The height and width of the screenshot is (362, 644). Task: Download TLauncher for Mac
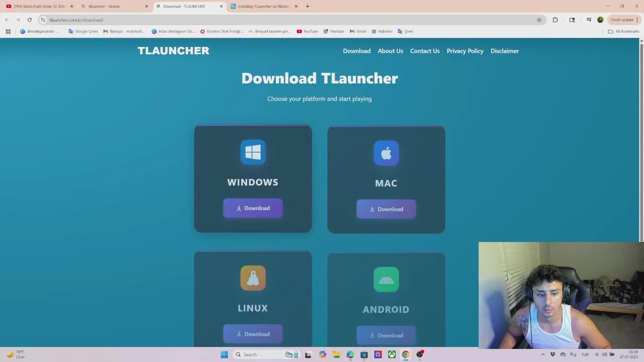(386, 209)
